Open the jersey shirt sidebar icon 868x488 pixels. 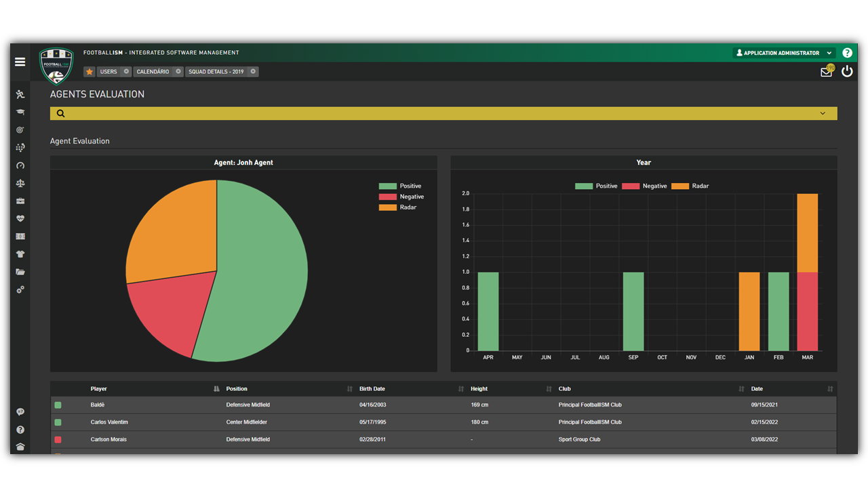20,254
